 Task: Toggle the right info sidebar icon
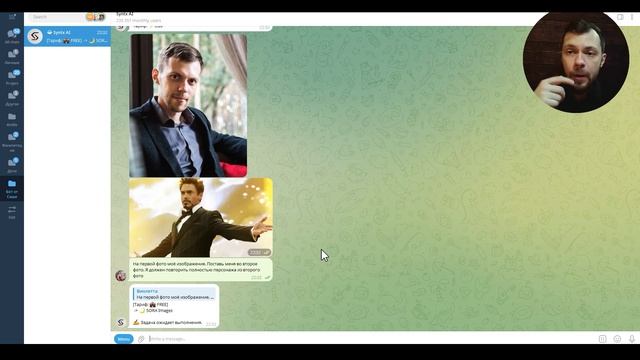pyautogui.click(x=620, y=17)
